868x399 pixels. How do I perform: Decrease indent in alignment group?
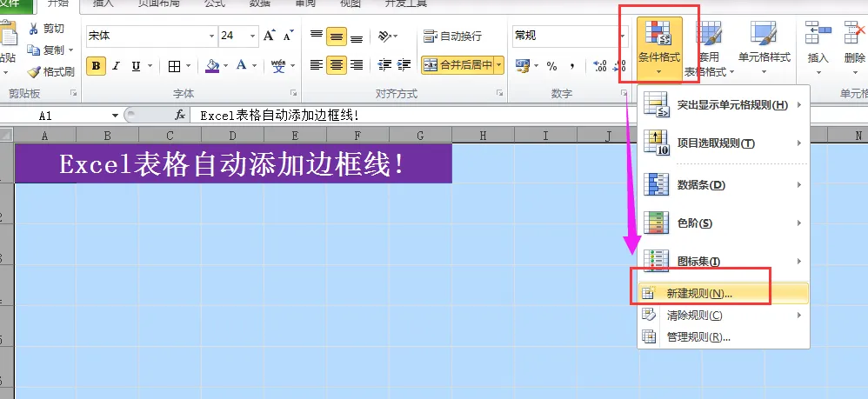384,65
